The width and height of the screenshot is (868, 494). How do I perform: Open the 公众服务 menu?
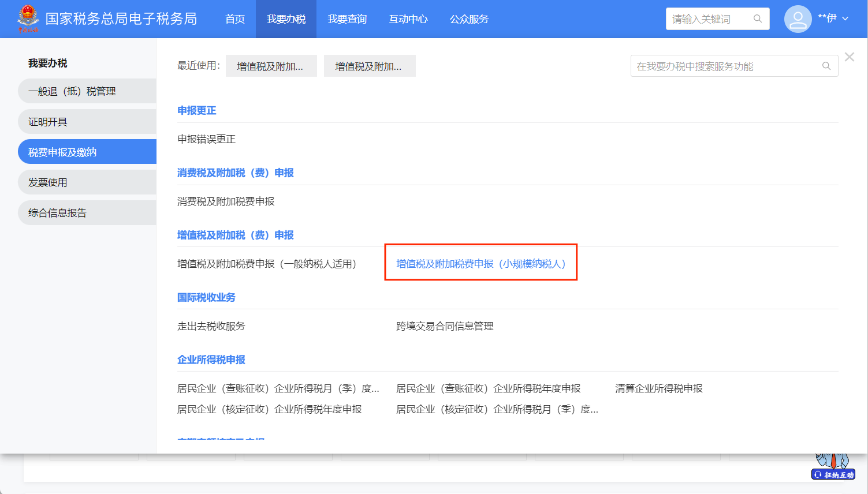click(469, 19)
